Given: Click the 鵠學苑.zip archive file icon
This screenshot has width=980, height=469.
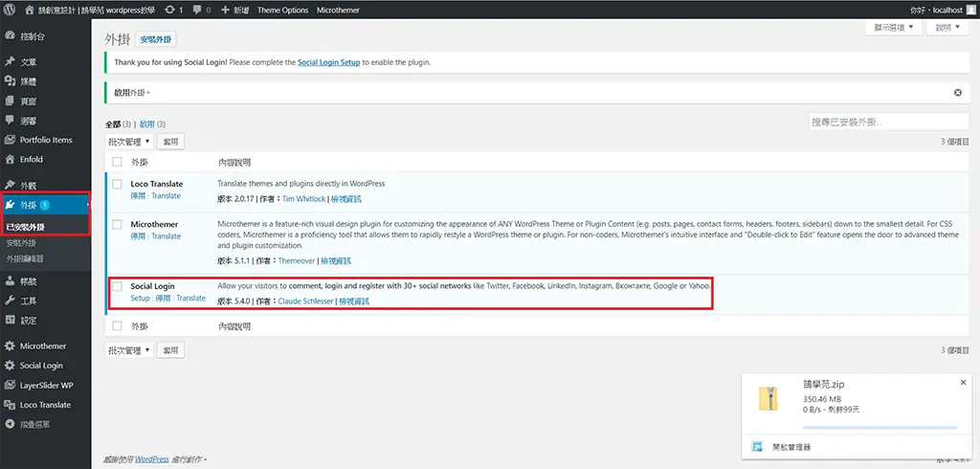Looking at the screenshot, I should 768,398.
